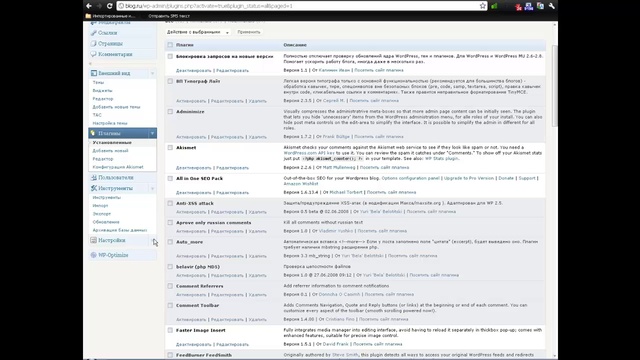Check All in One SEO Pack checkbox
640x360 pixels.
(x=170, y=178)
